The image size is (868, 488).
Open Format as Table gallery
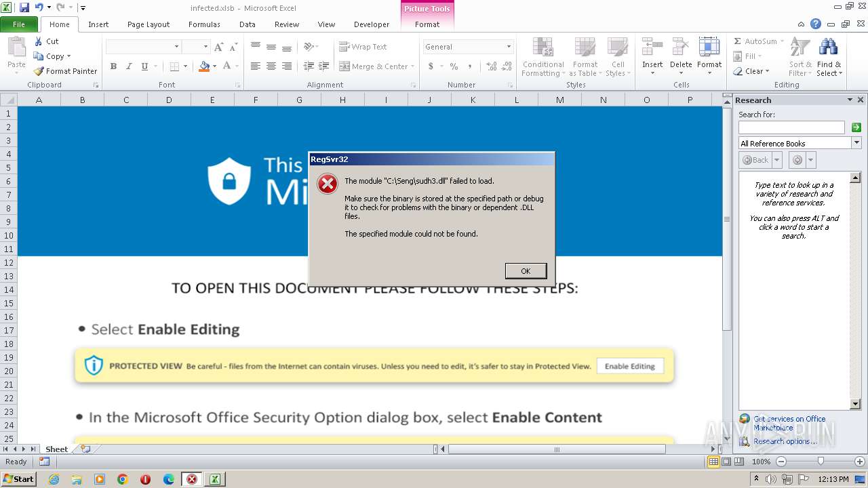585,57
